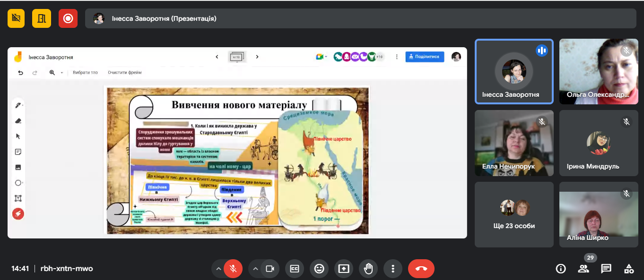The width and height of the screenshot is (644, 280).
Task: Undo last action in Jamboard
Action: (x=20, y=73)
